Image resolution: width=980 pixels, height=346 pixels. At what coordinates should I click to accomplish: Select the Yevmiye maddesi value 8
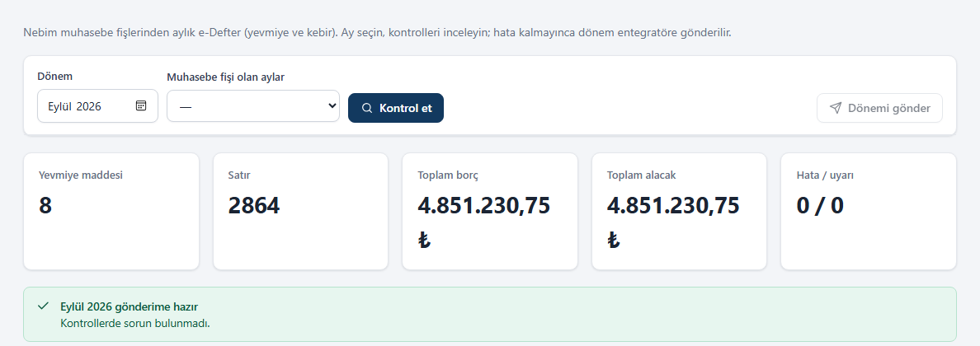pyautogui.click(x=45, y=205)
